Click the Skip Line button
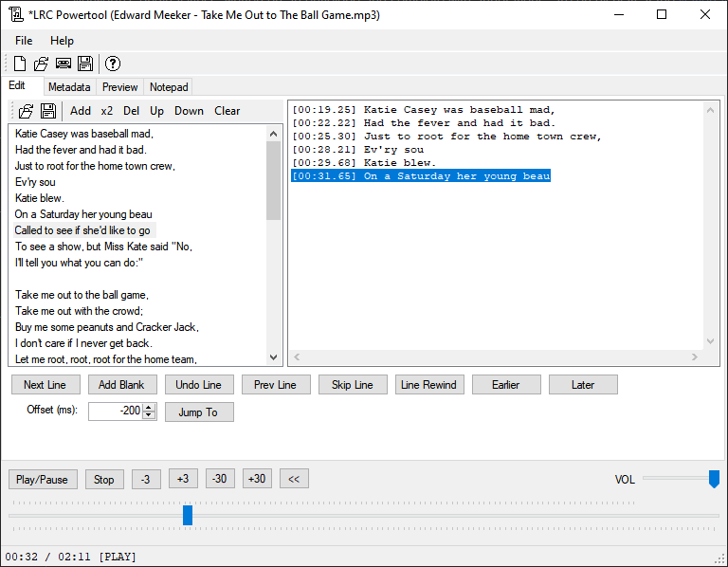The image size is (728, 567). pyautogui.click(x=353, y=385)
